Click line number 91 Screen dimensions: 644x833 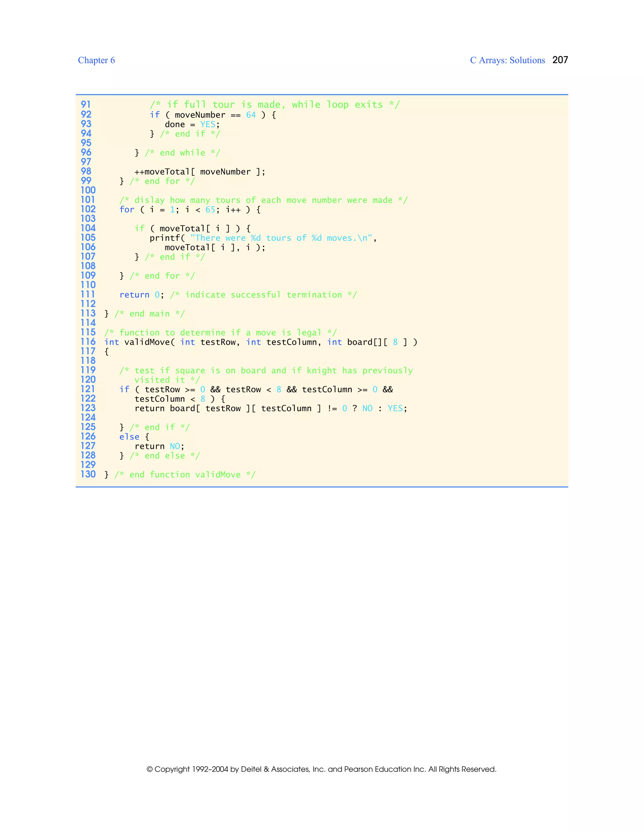click(86, 104)
